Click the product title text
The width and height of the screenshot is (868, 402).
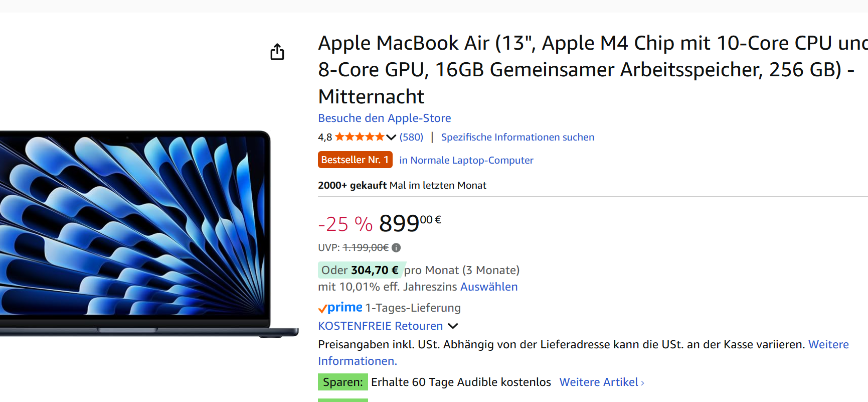click(x=592, y=70)
